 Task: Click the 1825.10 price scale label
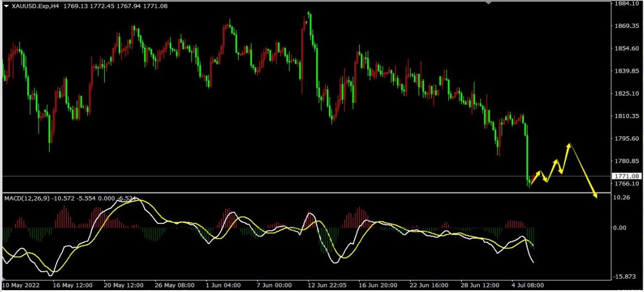click(x=628, y=94)
